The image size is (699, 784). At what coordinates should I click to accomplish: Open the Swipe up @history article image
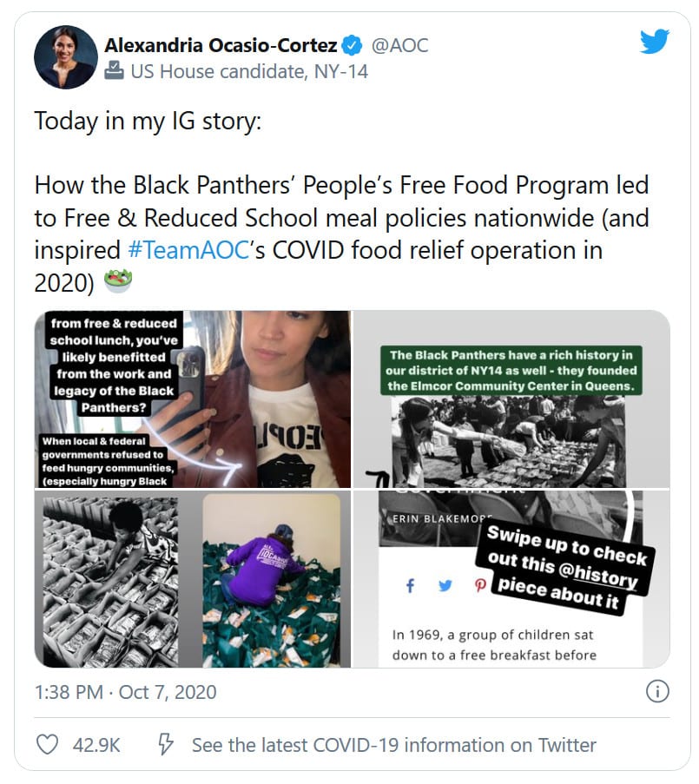pos(511,579)
